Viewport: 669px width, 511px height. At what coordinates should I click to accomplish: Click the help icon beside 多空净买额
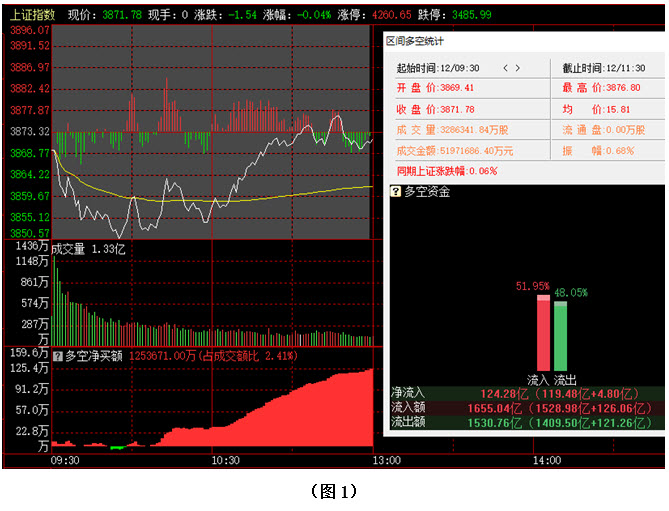tap(58, 355)
